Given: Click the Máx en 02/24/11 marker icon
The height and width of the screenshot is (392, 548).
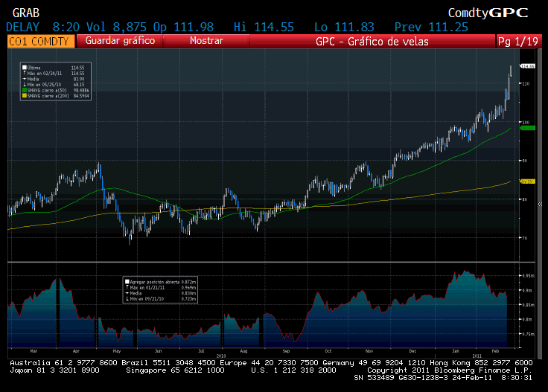Looking at the screenshot, I should [x=25, y=74].
